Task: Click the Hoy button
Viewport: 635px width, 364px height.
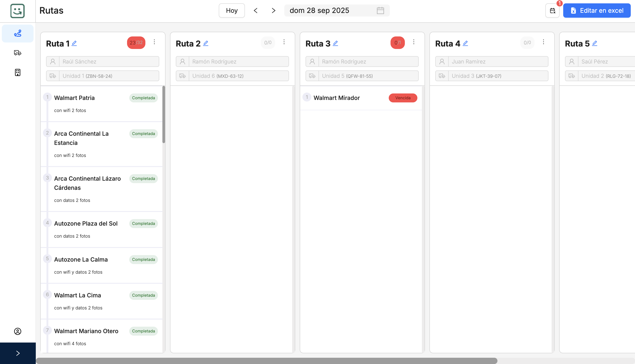Action: 231,10
